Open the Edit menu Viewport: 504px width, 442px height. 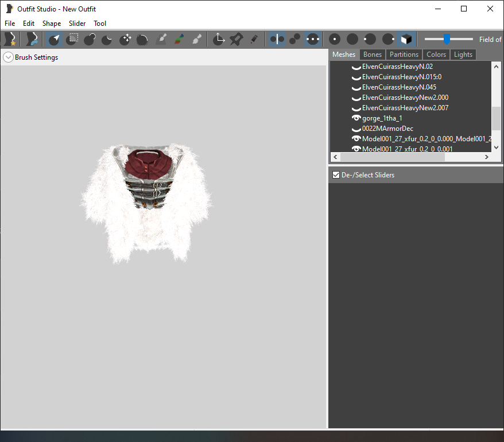coord(29,24)
